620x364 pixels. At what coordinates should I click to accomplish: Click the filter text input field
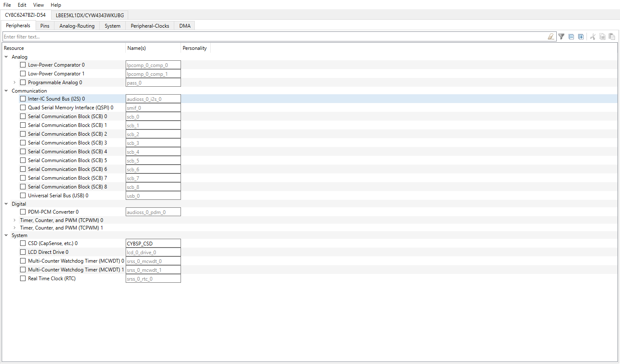274,37
